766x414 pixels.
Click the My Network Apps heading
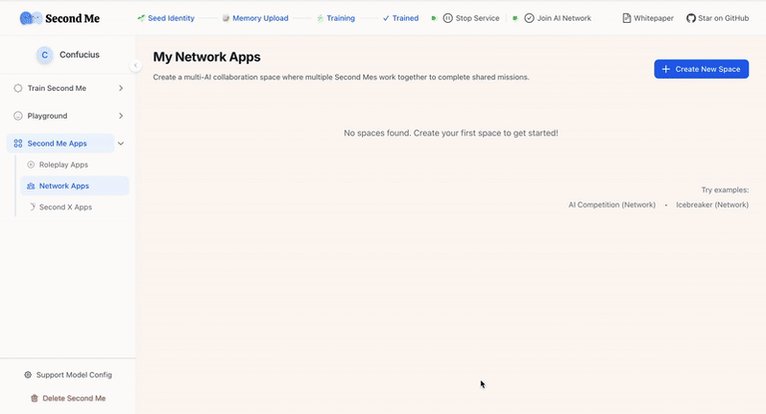pos(207,57)
